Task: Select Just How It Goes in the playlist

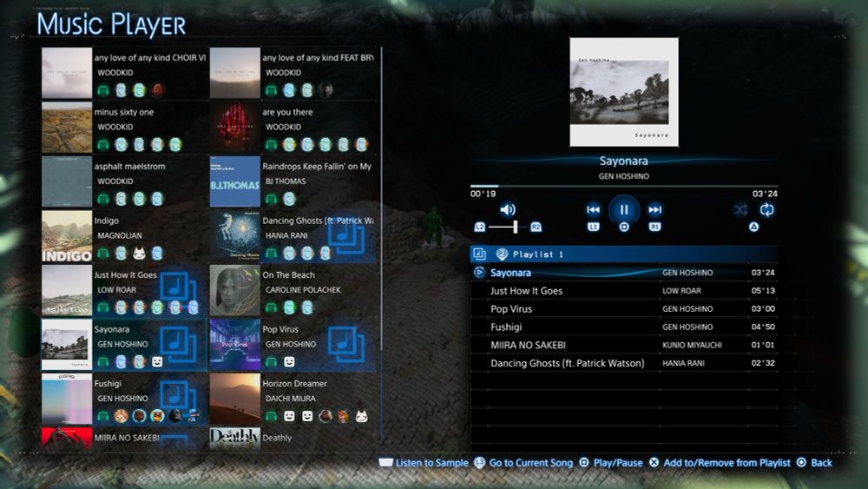Action: point(624,291)
